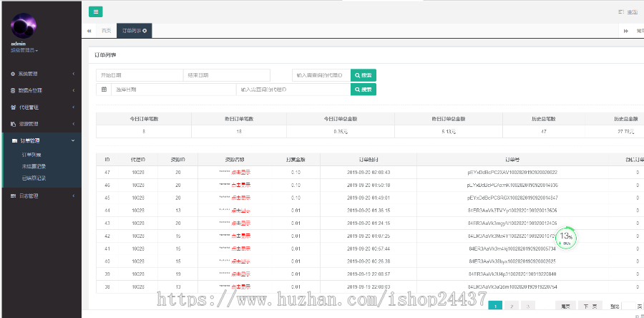Click the 下页 next page button
Viewport: 644px width, 318px height.
[590, 306]
